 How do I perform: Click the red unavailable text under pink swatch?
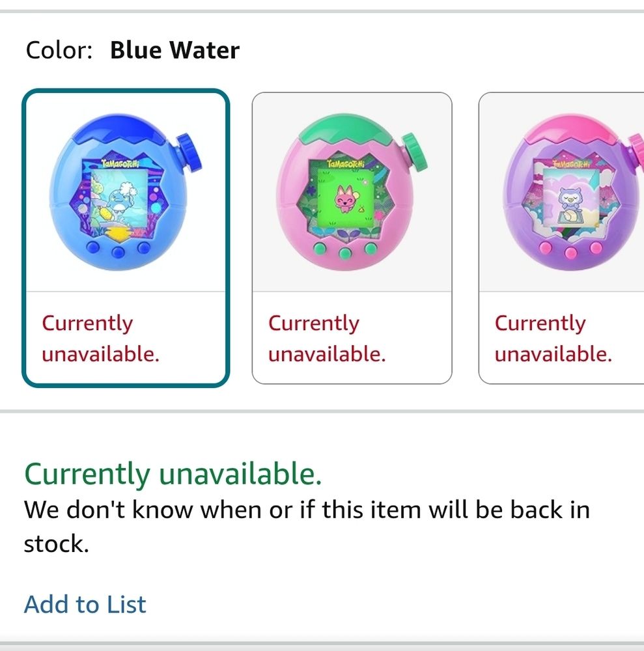(x=327, y=339)
